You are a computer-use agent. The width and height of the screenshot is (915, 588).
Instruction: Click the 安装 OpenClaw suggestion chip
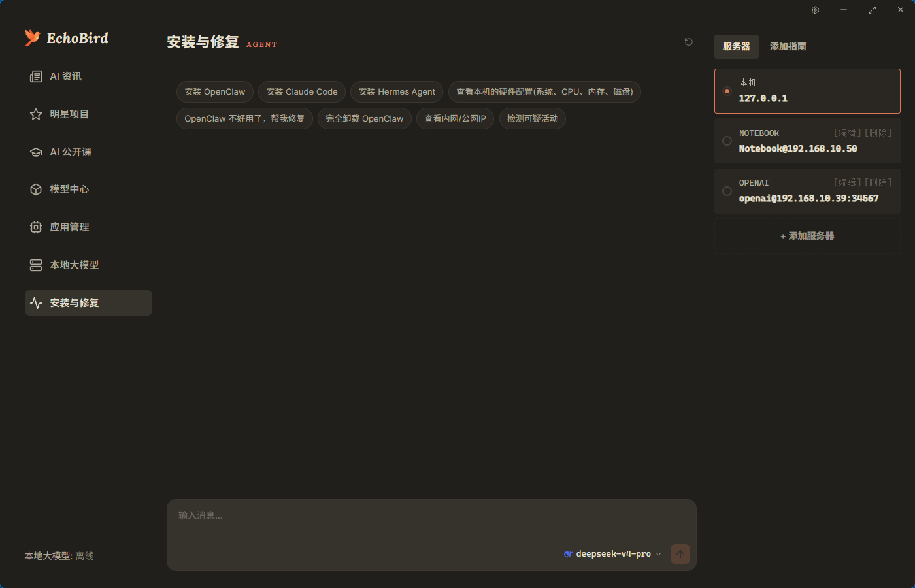point(215,92)
